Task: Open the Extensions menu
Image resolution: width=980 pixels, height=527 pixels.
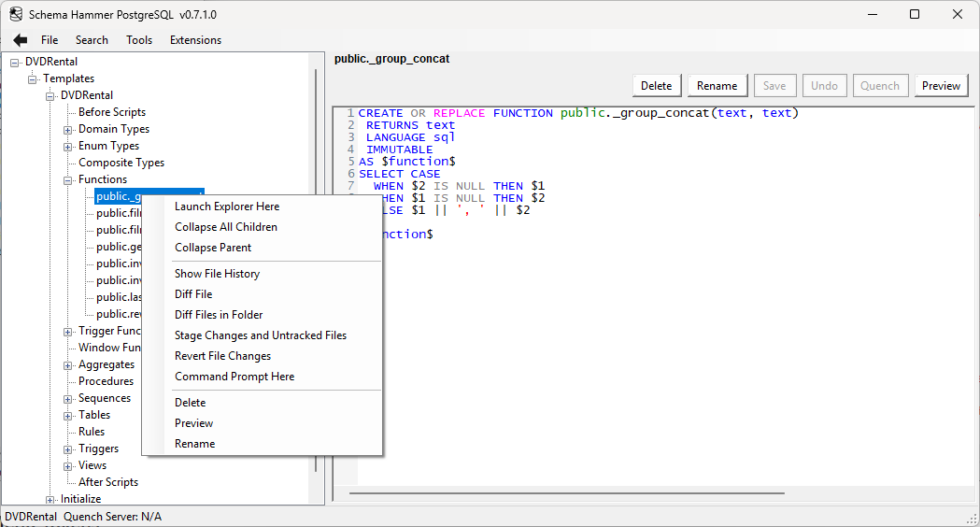Action: click(x=195, y=40)
